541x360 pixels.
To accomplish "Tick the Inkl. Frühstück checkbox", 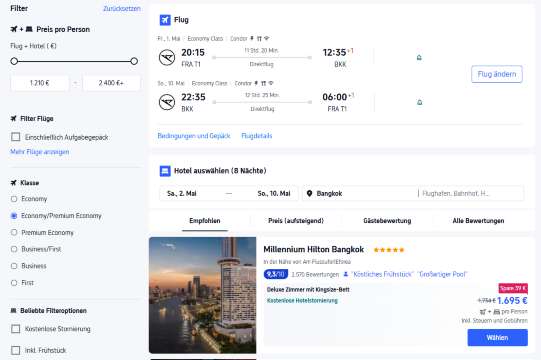I will coord(16,350).
